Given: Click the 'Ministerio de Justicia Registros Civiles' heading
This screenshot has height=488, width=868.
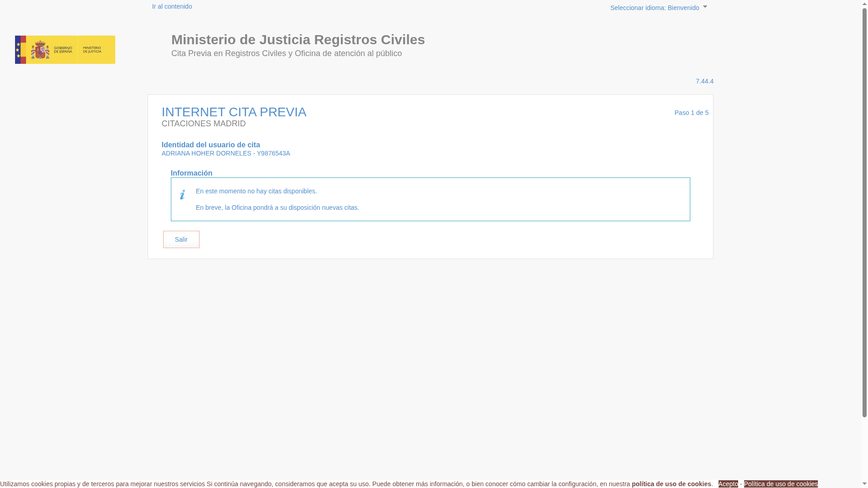Looking at the screenshot, I should [x=298, y=40].
